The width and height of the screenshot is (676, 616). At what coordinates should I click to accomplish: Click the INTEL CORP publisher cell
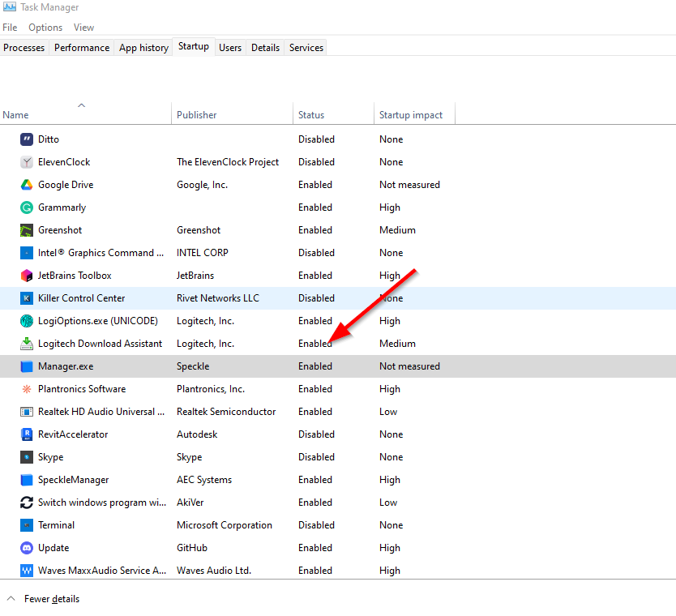(x=202, y=253)
